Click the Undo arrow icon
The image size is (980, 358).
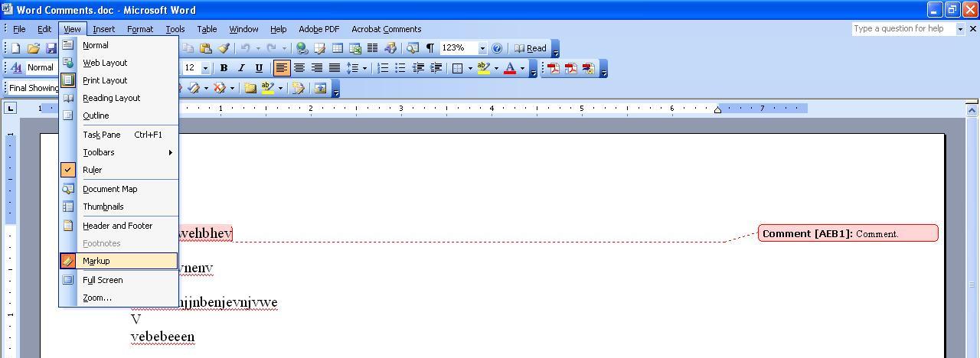pos(245,48)
